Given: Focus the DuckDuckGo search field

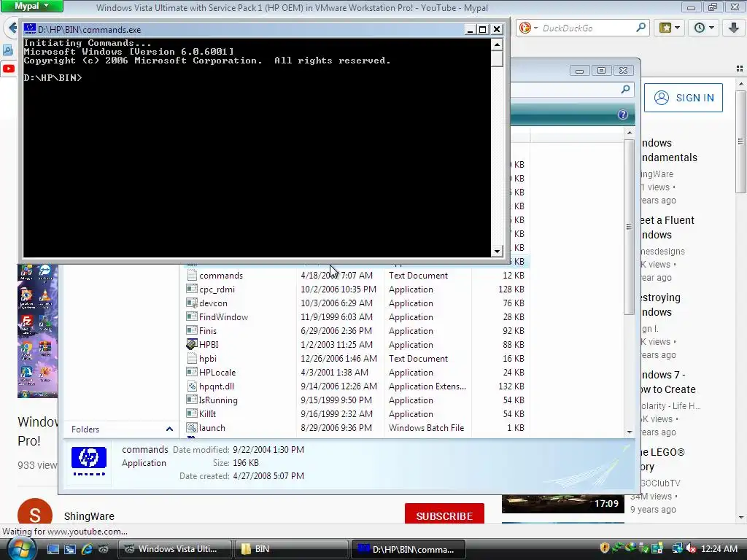Looking at the screenshot, I should 587,28.
